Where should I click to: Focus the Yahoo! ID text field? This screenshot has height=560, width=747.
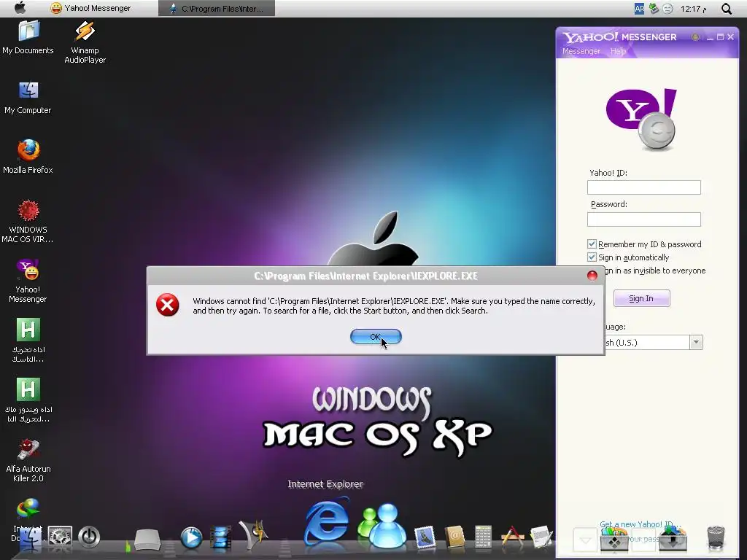point(643,187)
